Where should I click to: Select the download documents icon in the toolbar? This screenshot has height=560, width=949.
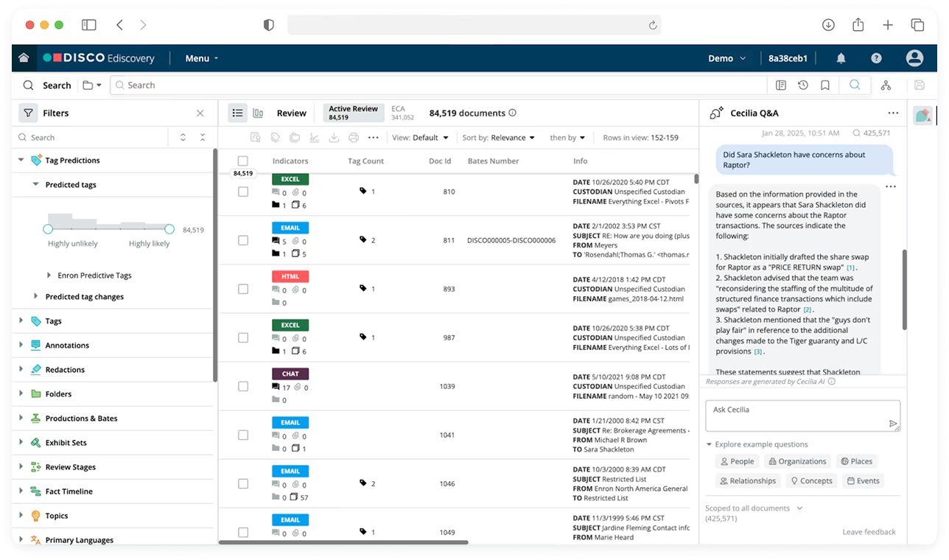(x=333, y=137)
